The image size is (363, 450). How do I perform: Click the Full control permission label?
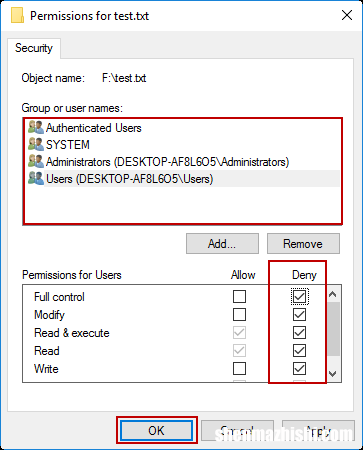[x=59, y=297]
